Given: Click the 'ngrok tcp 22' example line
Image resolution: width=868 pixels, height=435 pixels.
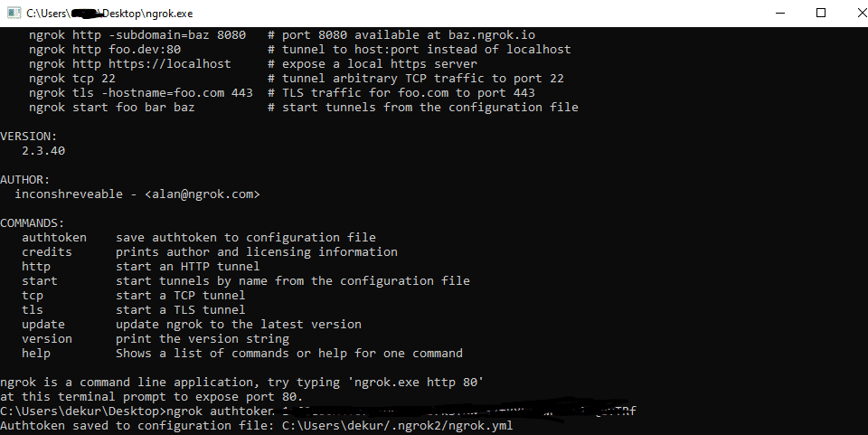Looking at the screenshot, I should pyautogui.click(x=72, y=79).
